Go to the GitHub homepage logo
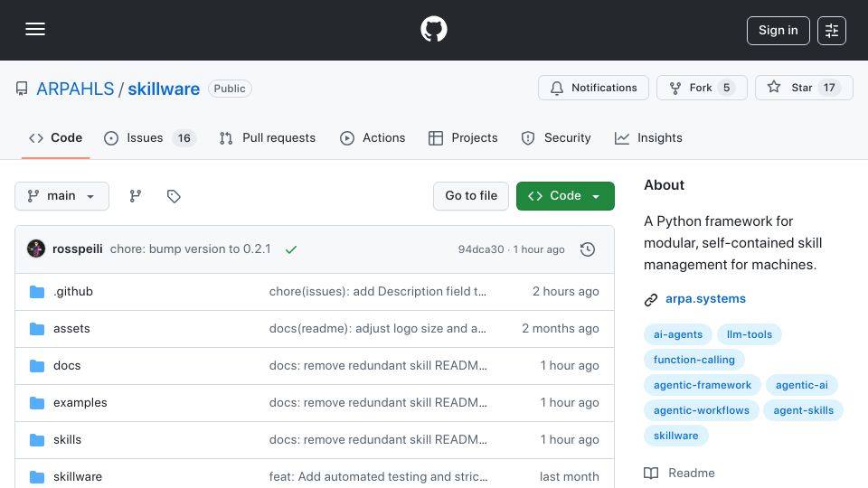Screen dimensions: 868x488 [x=433, y=29]
